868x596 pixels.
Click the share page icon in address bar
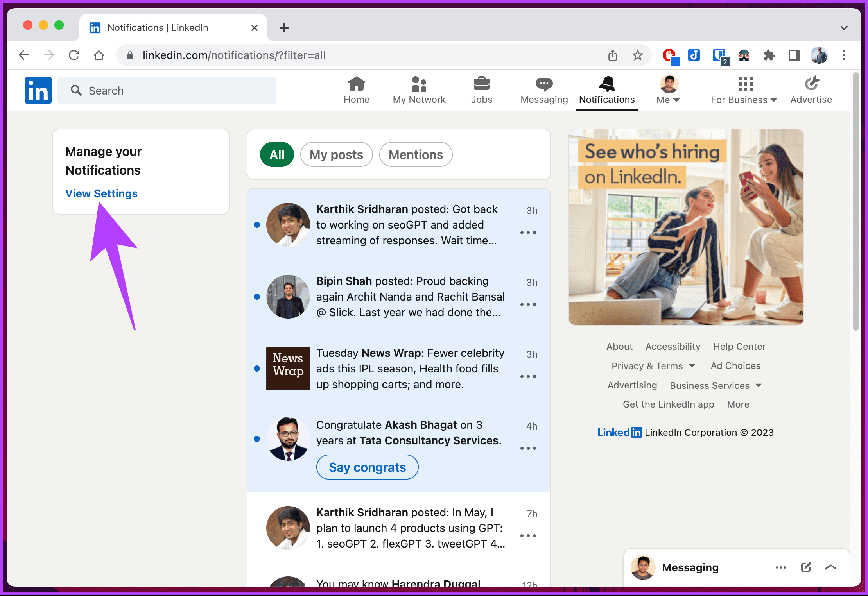click(613, 55)
